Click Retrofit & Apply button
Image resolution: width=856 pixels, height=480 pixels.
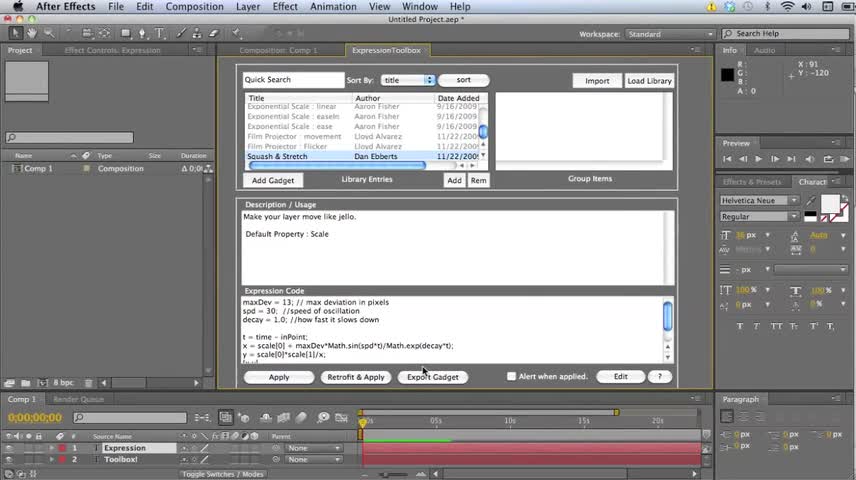[355, 377]
